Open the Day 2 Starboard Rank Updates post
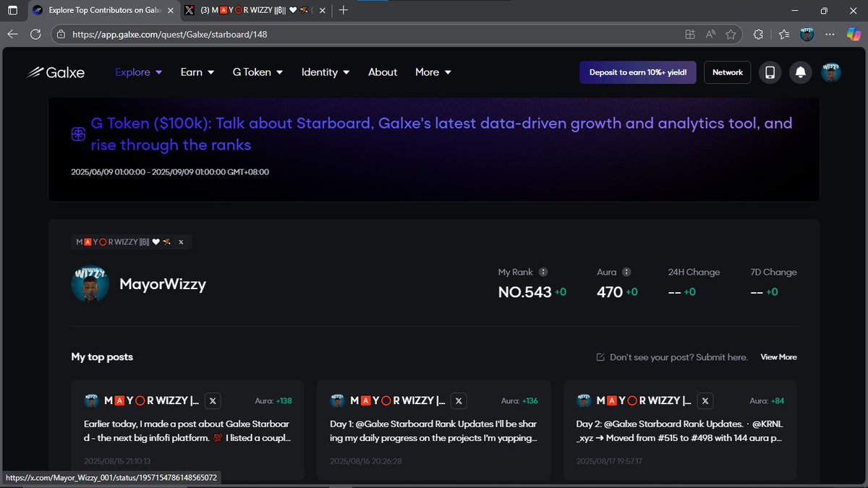 click(x=681, y=431)
